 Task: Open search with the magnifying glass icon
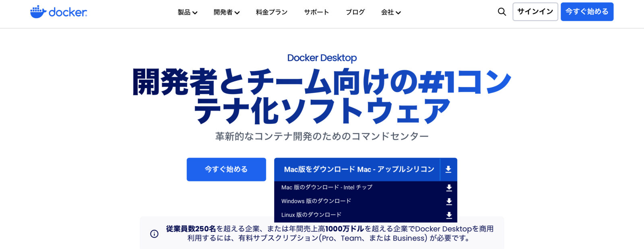[x=502, y=12]
